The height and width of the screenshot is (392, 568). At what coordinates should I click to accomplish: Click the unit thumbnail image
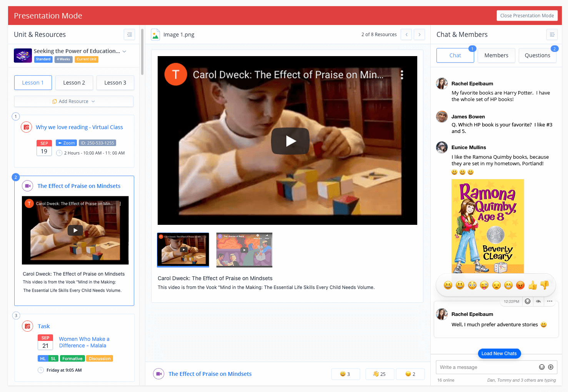click(x=23, y=55)
